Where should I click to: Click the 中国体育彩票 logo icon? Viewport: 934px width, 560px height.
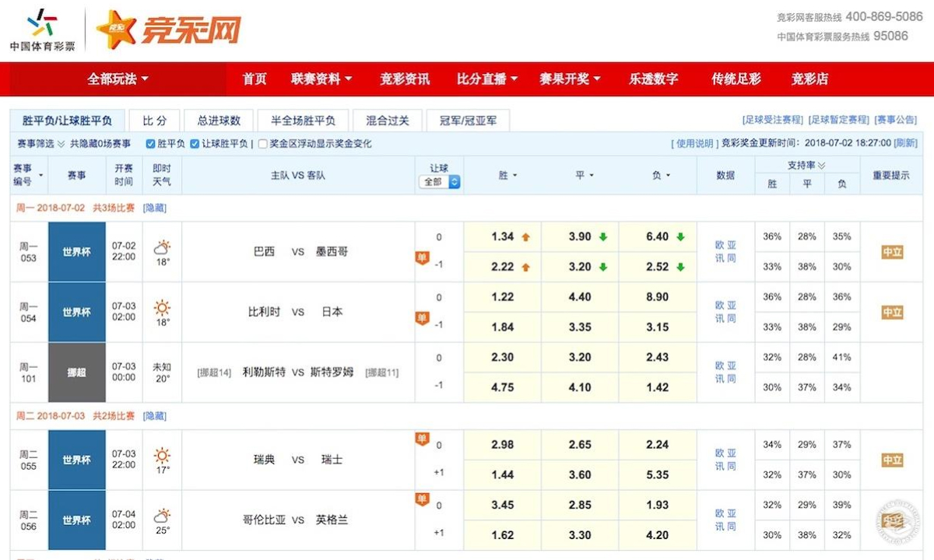[x=42, y=23]
